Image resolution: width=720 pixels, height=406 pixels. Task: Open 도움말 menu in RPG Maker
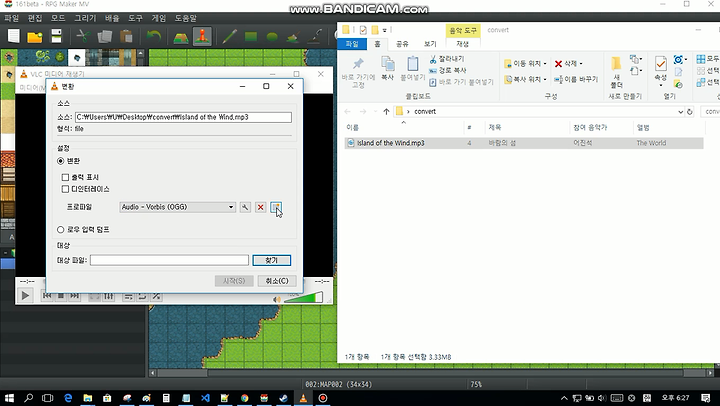(x=186, y=18)
